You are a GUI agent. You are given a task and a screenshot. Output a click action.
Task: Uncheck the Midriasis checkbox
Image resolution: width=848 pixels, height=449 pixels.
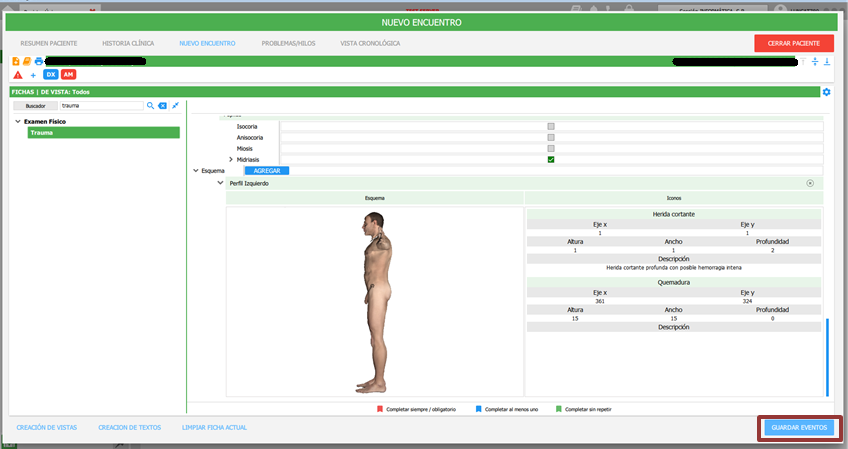coord(551,159)
